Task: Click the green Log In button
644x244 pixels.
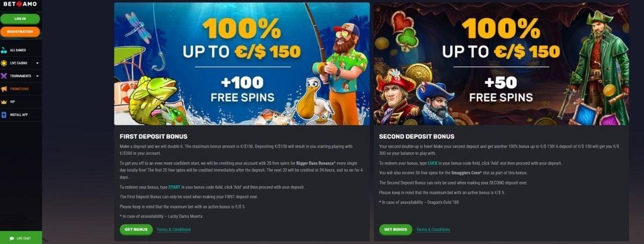Action: click(x=20, y=19)
